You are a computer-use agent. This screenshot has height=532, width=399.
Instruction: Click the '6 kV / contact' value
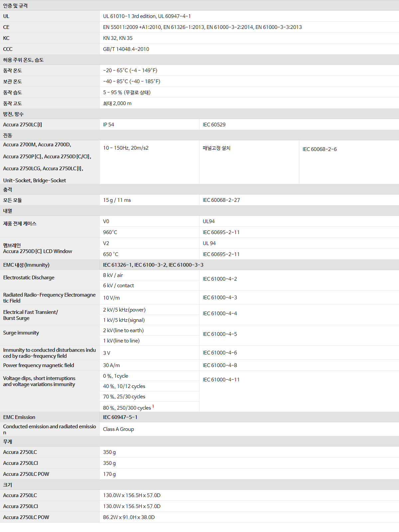pyautogui.click(x=118, y=286)
